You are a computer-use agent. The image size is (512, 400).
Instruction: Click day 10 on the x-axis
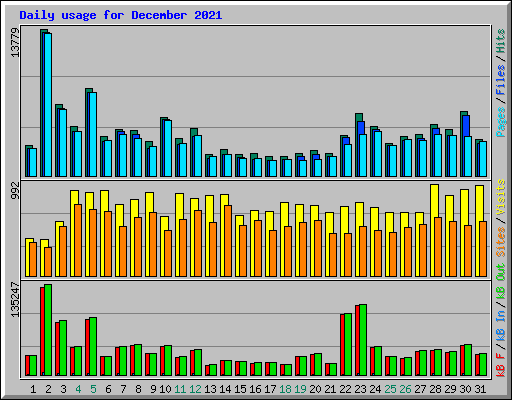coord(165,389)
